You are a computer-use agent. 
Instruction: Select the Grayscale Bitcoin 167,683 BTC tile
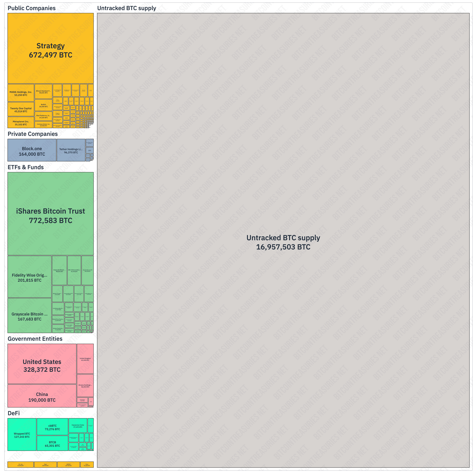29,316
